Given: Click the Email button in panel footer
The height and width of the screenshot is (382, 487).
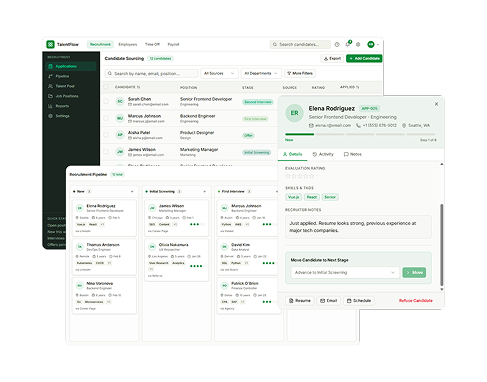Looking at the screenshot, I should click(x=328, y=301).
